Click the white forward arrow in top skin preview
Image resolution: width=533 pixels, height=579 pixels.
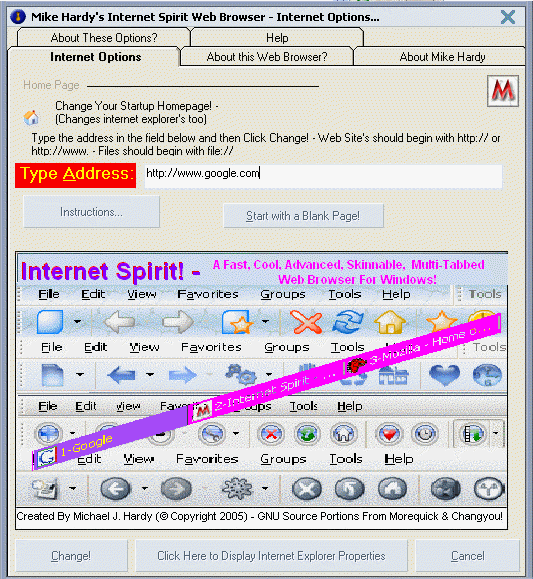click(178, 322)
